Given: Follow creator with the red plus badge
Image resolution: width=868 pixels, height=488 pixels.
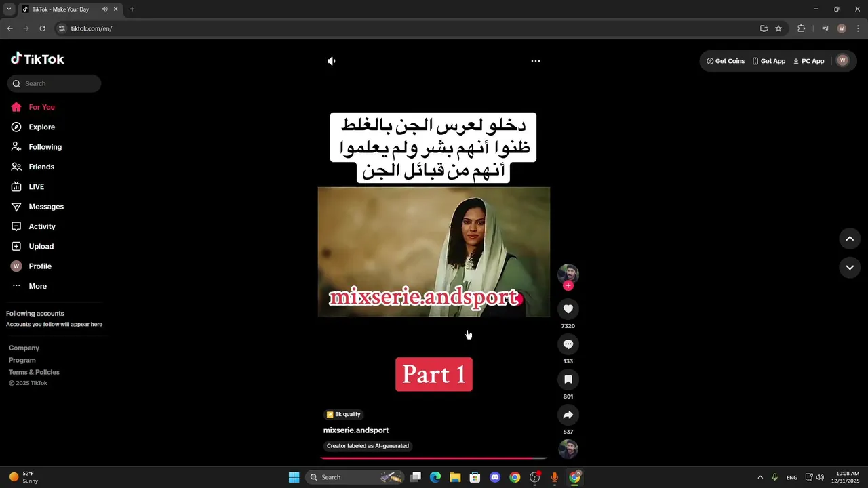Looking at the screenshot, I should coord(568,286).
